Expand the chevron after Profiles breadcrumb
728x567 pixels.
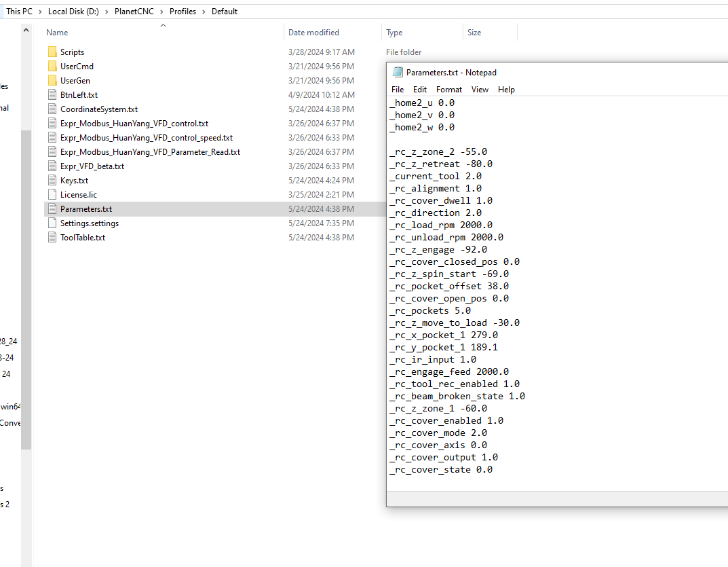click(x=204, y=12)
